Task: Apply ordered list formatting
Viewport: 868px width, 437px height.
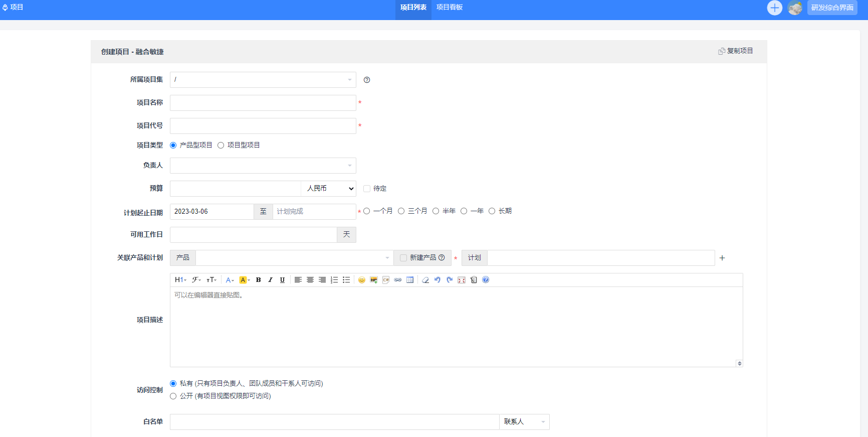Action: pyautogui.click(x=334, y=280)
